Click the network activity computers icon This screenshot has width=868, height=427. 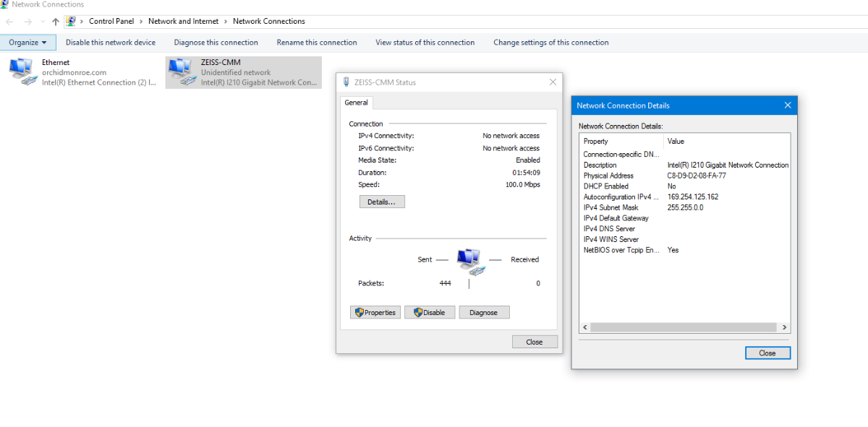pos(469,261)
